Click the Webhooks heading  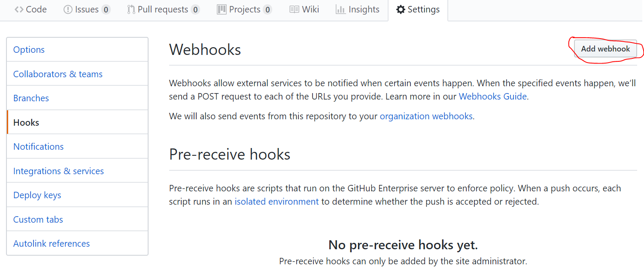coord(205,50)
